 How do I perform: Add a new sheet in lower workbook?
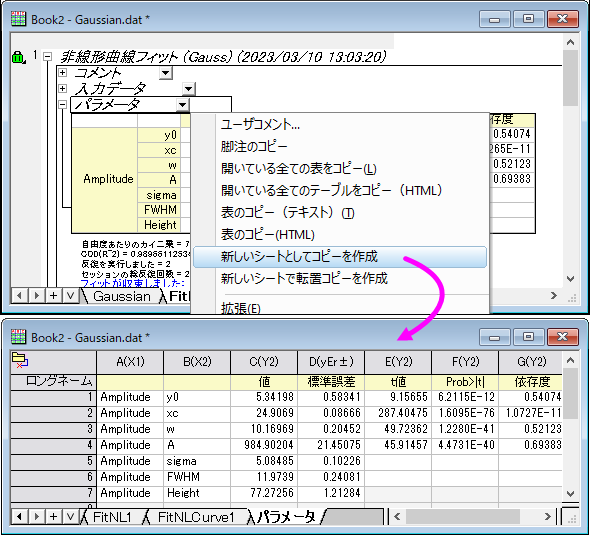click(53, 517)
